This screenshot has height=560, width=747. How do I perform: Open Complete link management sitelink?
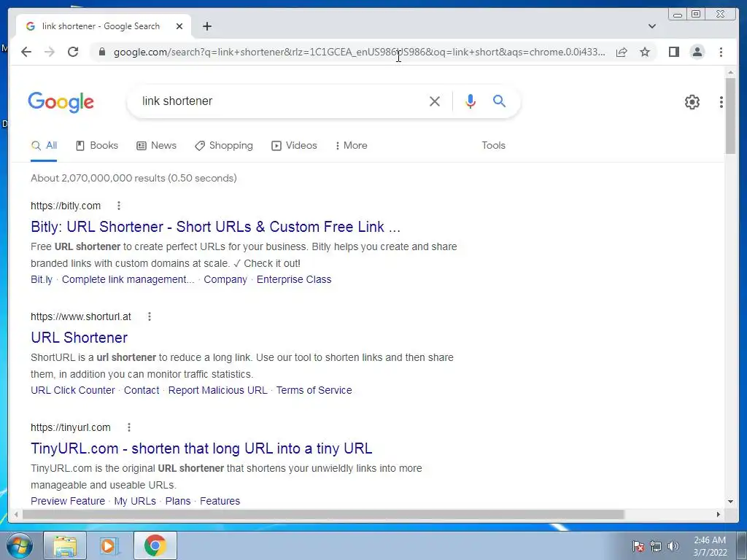pyautogui.click(x=128, y=279)
